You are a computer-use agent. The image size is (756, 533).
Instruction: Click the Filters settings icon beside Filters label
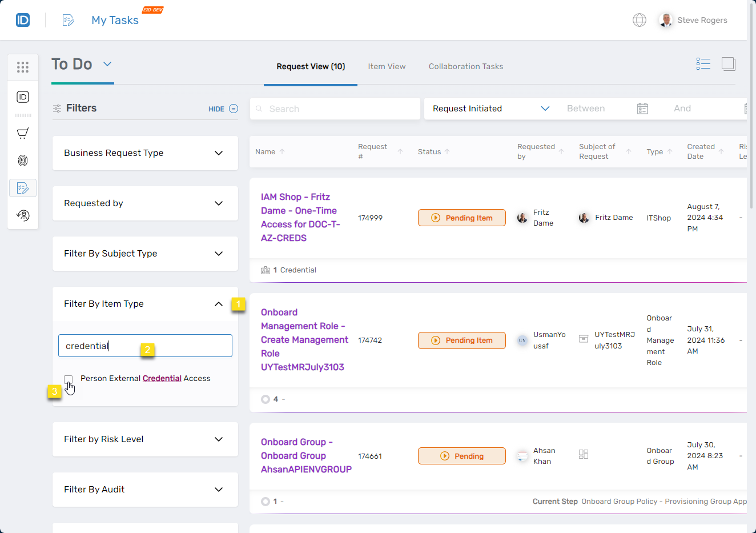pyautogui.click(x=57, y=107)
